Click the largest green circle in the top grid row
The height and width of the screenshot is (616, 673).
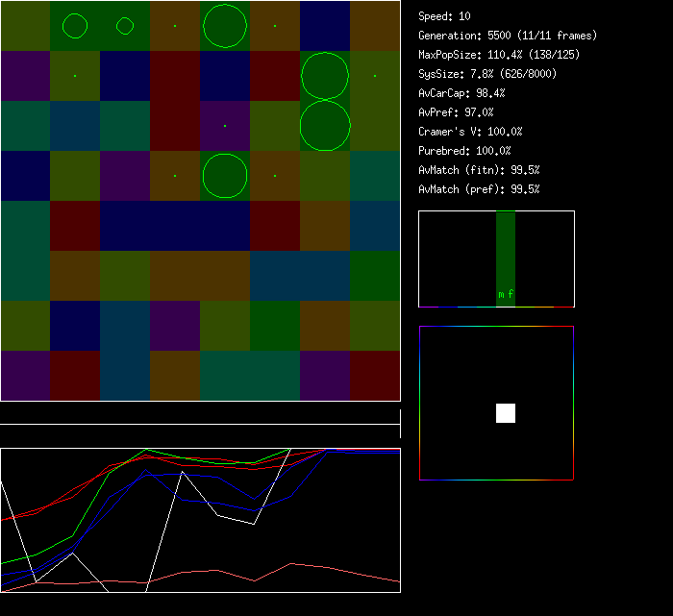point(225,26)
